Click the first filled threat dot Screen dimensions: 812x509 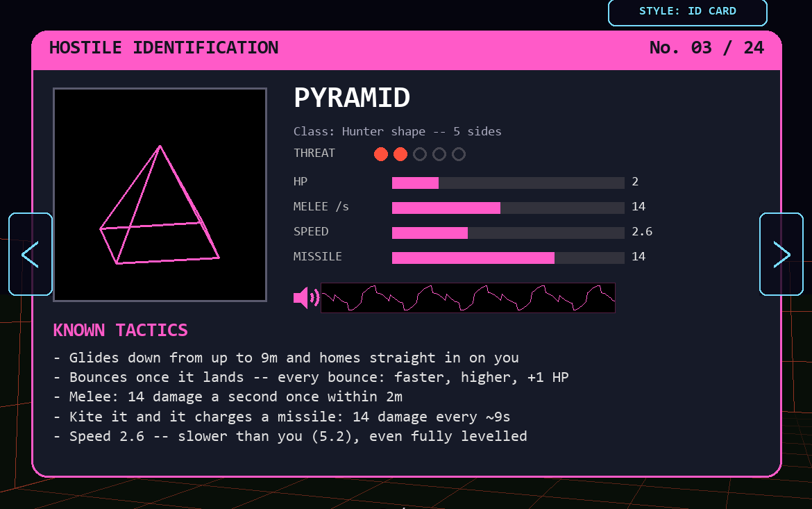(x=381, y=154)
